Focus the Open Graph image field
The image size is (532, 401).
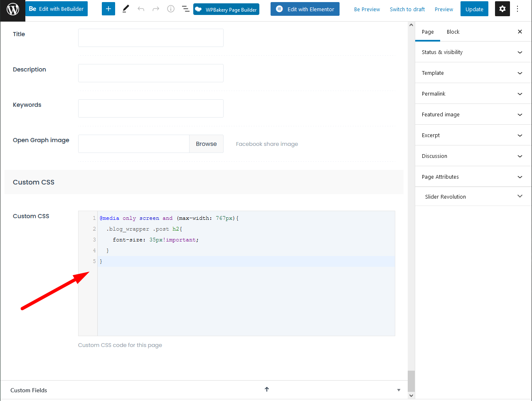pos(134,144)
